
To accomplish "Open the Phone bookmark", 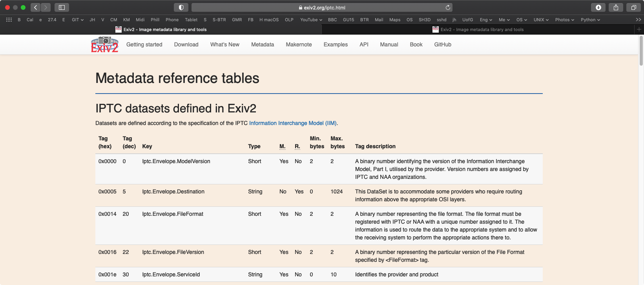I will 172,20.
